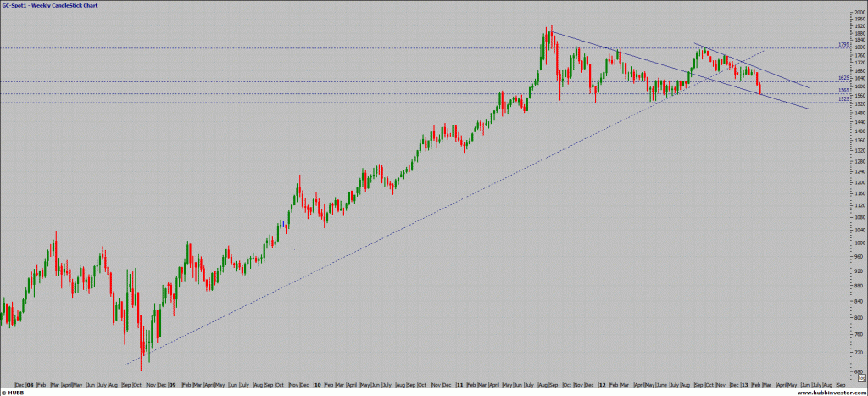Click the '13' year marker on time axis

[x=744, y=383]
